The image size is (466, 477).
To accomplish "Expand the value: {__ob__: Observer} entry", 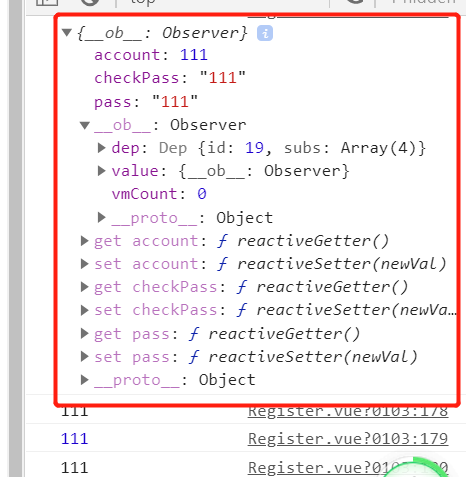I will (x=101, y=171).
